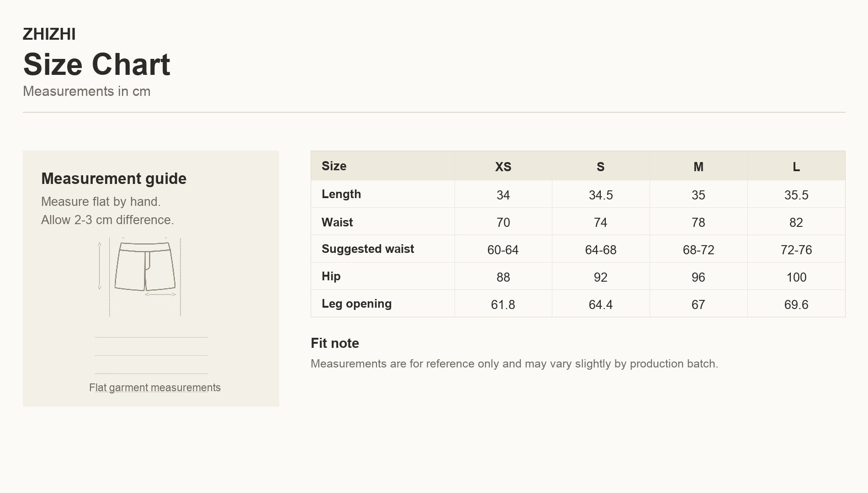Click the ZHIZHI brand name

49,34
